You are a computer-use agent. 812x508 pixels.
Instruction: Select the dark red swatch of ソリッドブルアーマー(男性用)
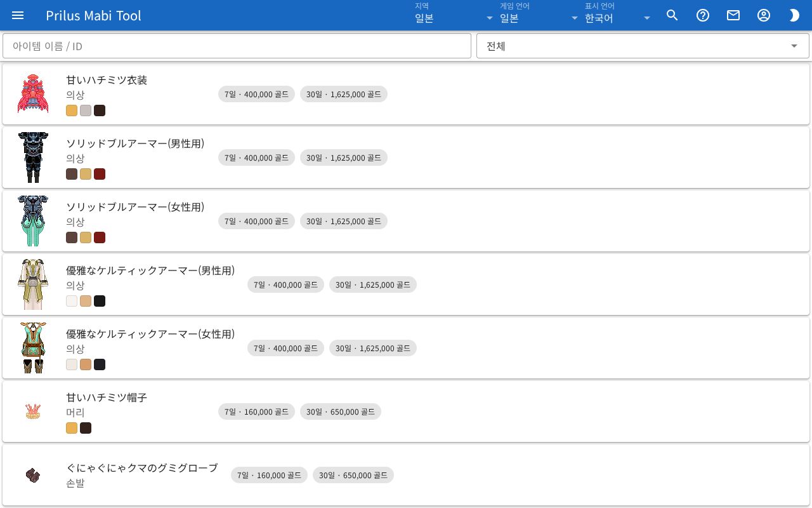100,174
